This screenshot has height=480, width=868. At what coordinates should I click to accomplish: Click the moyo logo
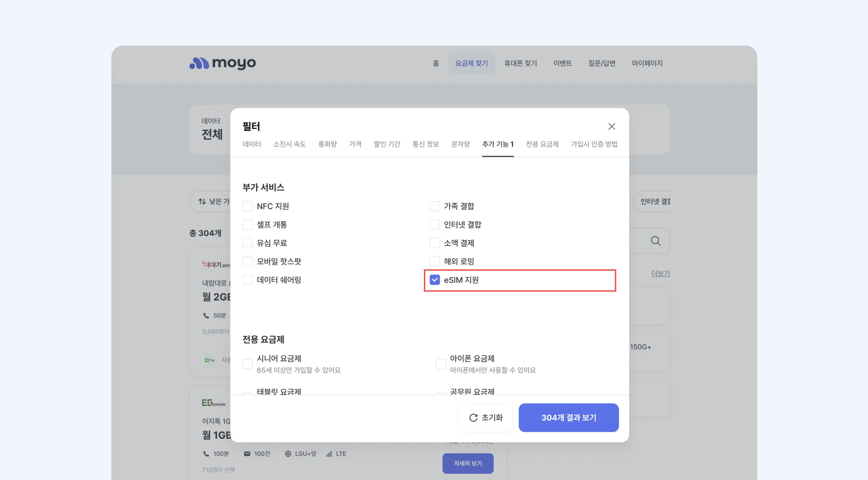click(x=222, y=63)
